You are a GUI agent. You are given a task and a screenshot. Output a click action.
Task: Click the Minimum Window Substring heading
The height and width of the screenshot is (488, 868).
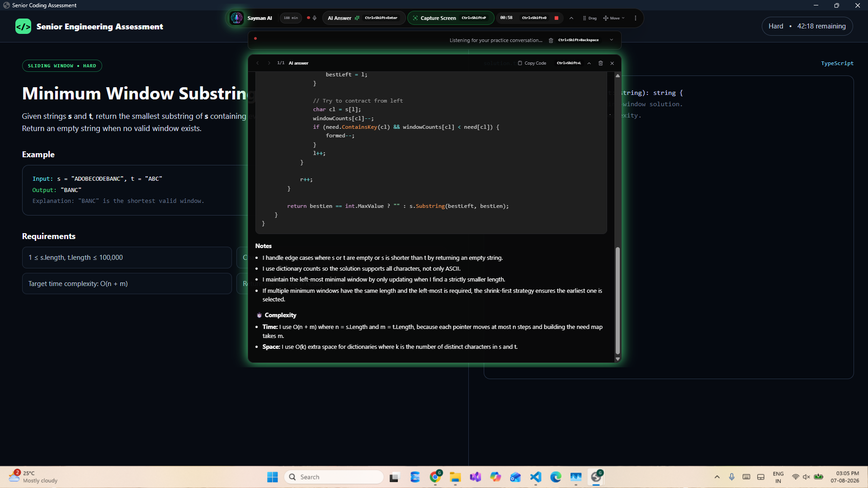point(138,94)
